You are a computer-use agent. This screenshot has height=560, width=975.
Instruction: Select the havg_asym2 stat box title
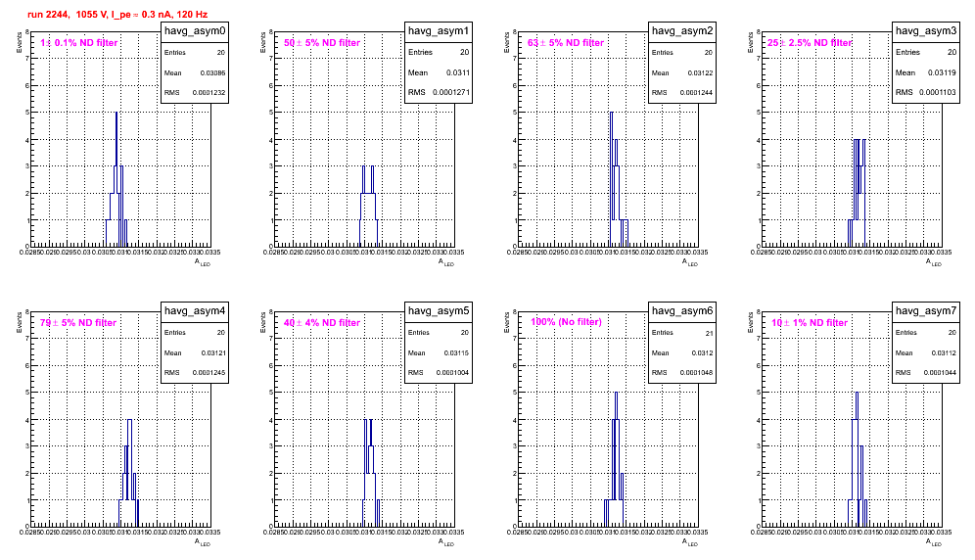tap(682, 30)
